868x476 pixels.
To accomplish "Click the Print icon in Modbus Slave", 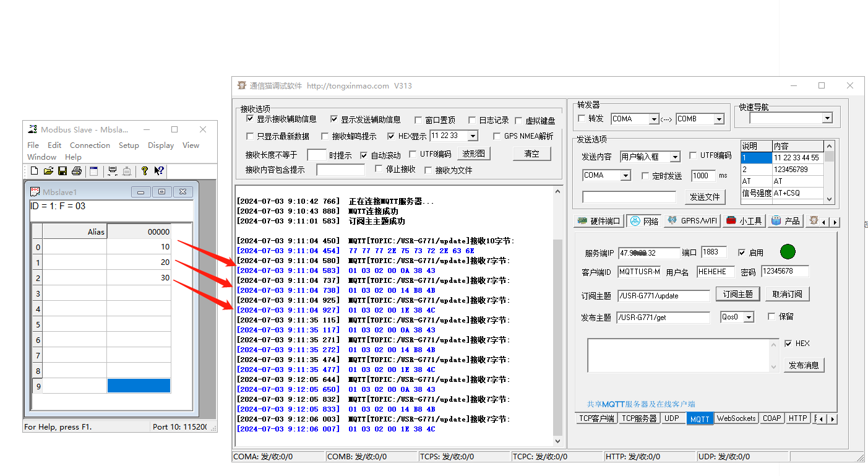I will (76, 171).
